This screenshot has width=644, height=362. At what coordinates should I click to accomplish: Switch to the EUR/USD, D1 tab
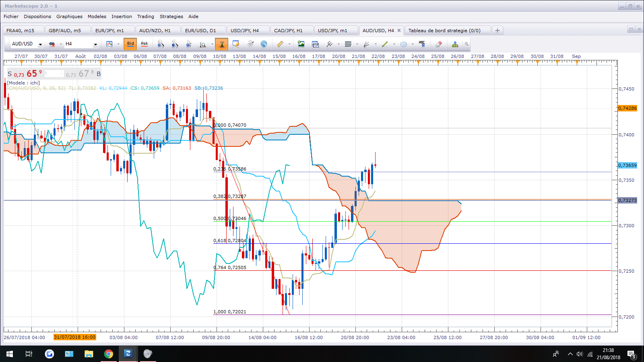(x=200, y=31)
